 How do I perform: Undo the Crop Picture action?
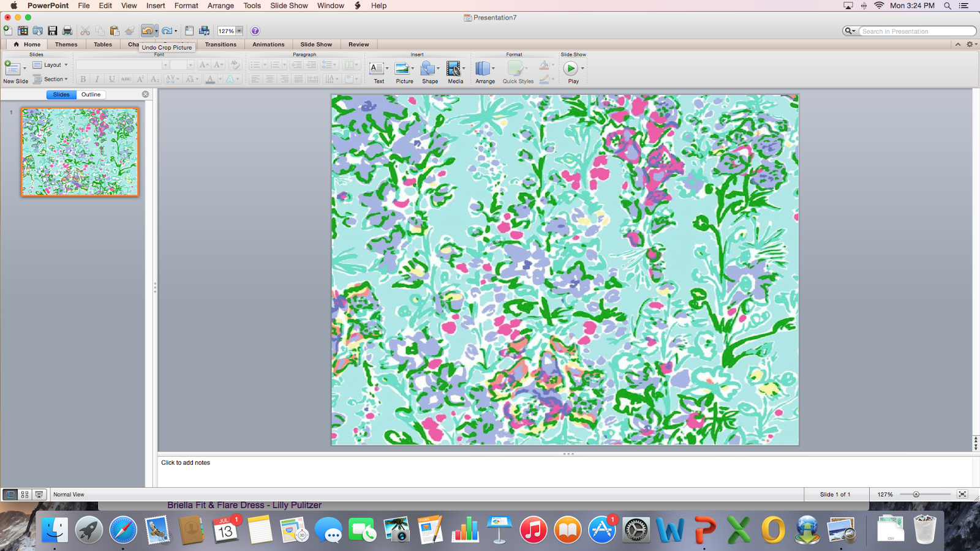pyautogui.click(x=147, y=31)
